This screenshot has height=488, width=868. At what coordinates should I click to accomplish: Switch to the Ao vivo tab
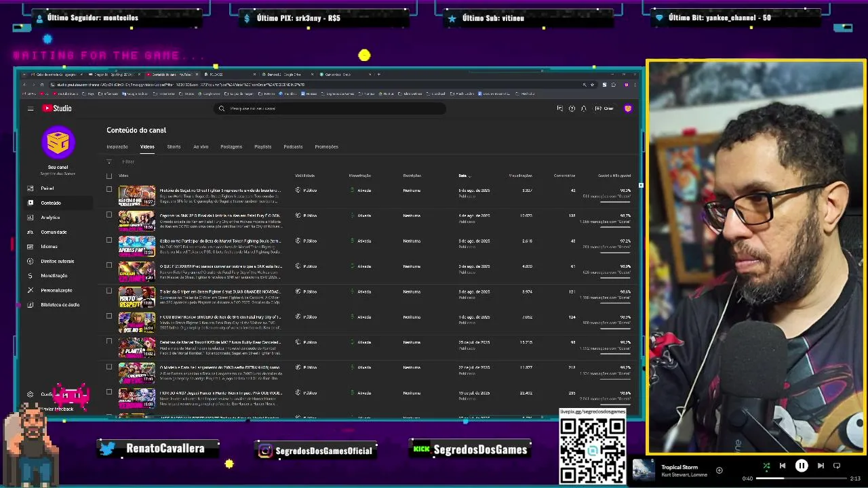201,146
